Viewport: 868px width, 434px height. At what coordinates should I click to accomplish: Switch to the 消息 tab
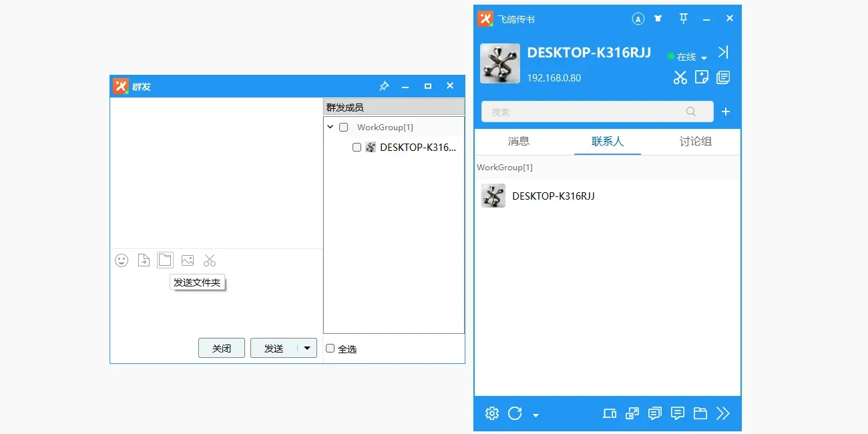click(519, 142)
